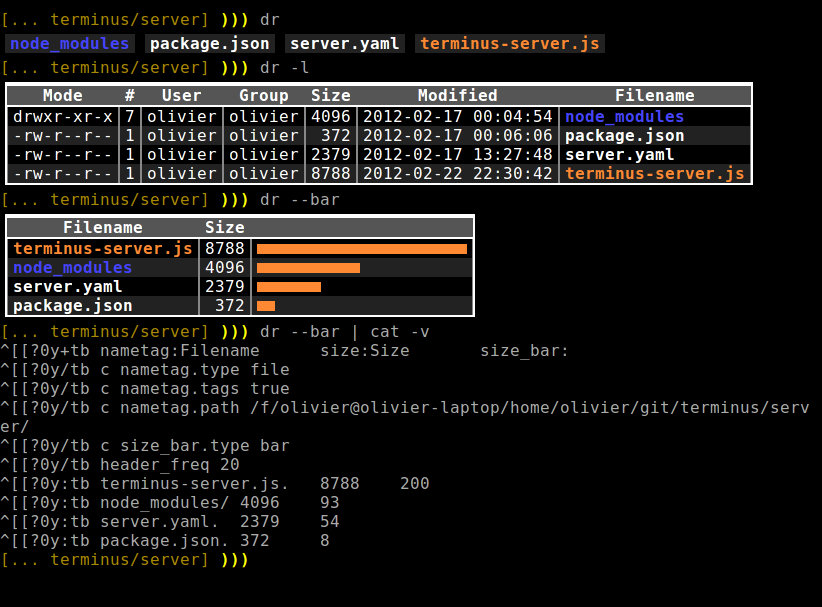Open package.json in the bar table
822x607 pixels.
point(73,306)
